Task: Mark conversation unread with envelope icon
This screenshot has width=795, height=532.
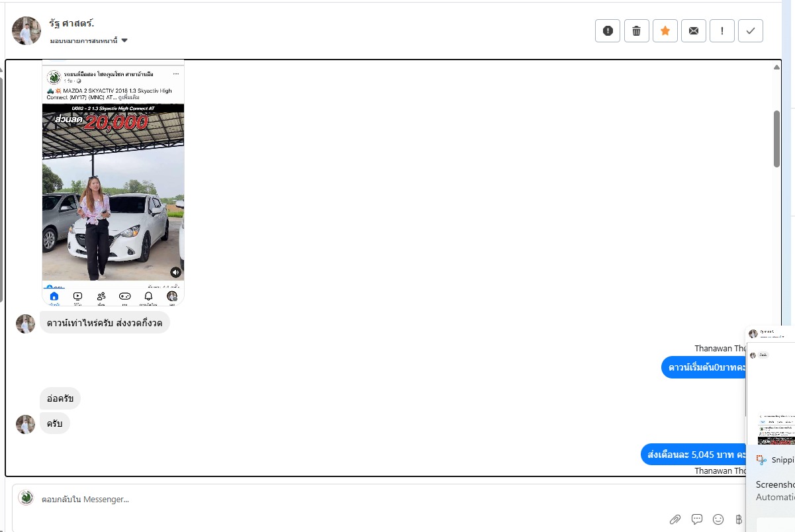Action: [694, 30]
